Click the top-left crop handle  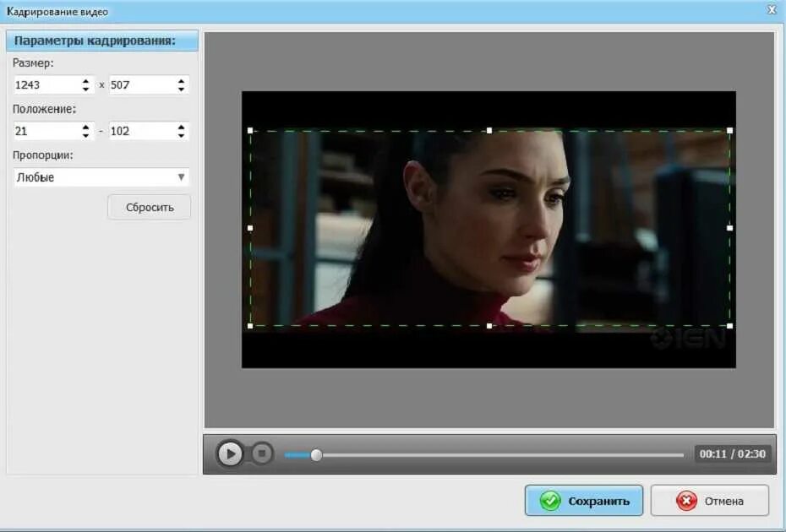click(x=250, y=131)
